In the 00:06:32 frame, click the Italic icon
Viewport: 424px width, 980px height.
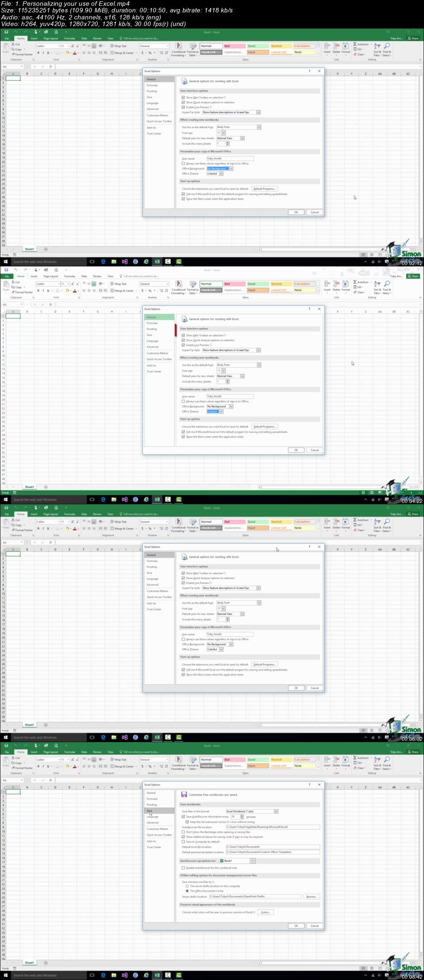43,529
